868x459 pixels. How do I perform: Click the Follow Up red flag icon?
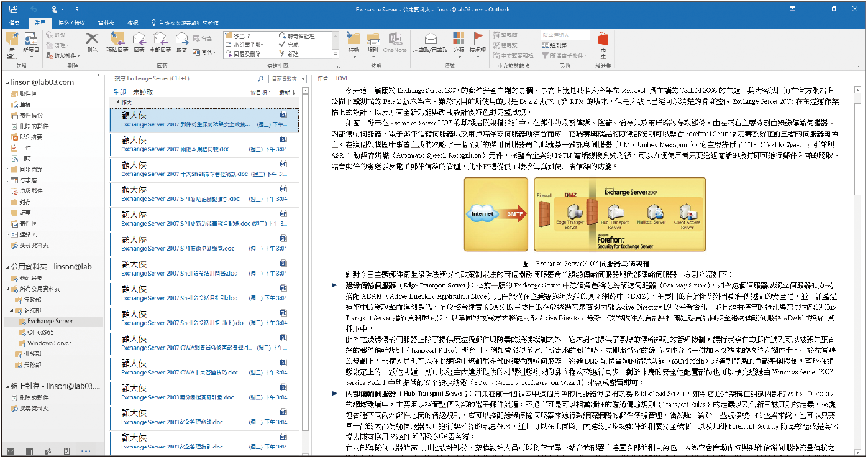point(478,39)
